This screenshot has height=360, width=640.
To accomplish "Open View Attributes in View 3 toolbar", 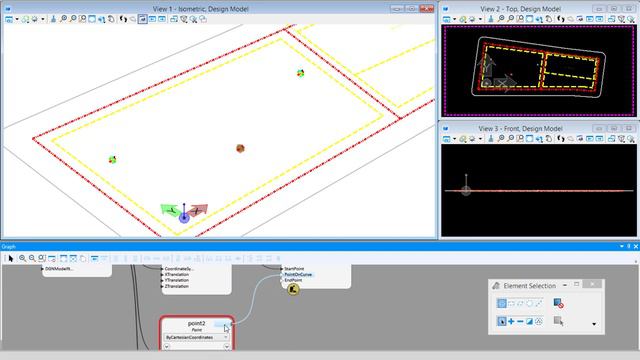I will (447, 139).
